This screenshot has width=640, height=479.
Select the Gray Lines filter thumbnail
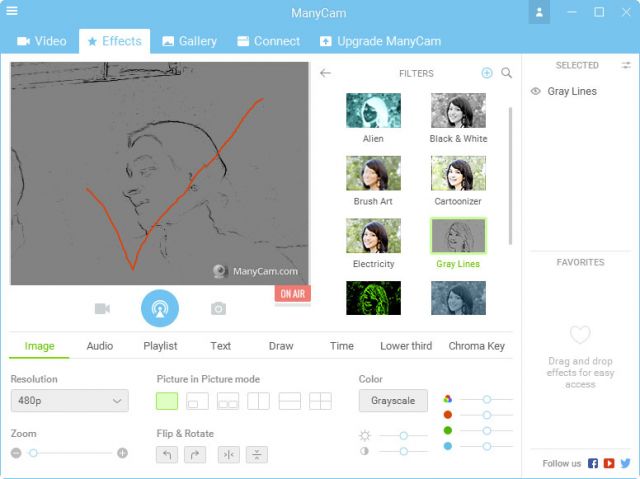[458, 235]
